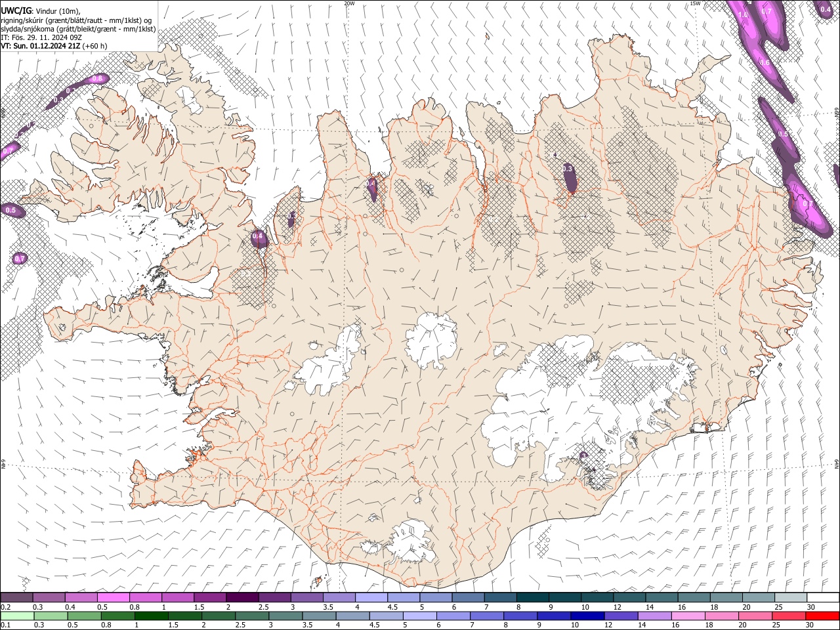Click the '0.3' snow label in northern inland Iceland
The height and width of the screenshot is (630, 840).
[x=568, y=169]
